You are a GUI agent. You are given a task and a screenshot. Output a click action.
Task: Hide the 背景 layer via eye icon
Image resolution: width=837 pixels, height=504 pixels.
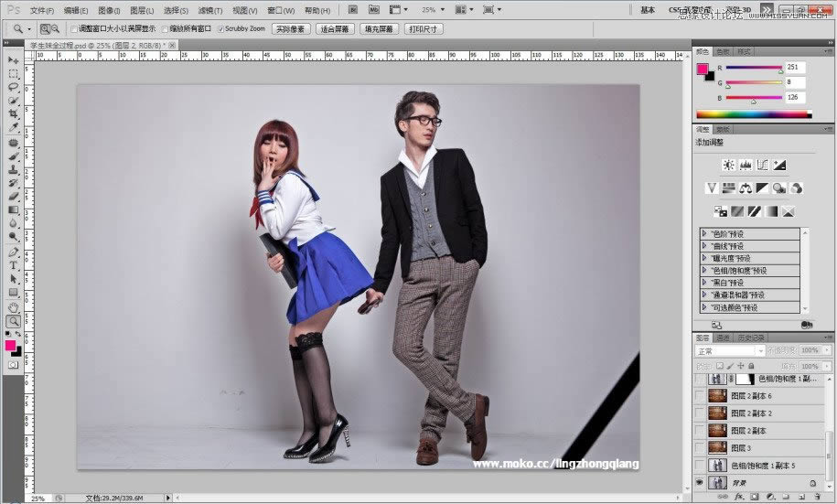click(700, 481)
